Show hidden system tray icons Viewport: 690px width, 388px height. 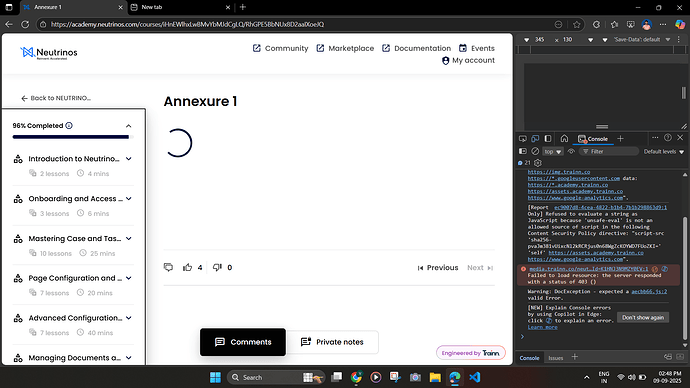tap(587, 377)
